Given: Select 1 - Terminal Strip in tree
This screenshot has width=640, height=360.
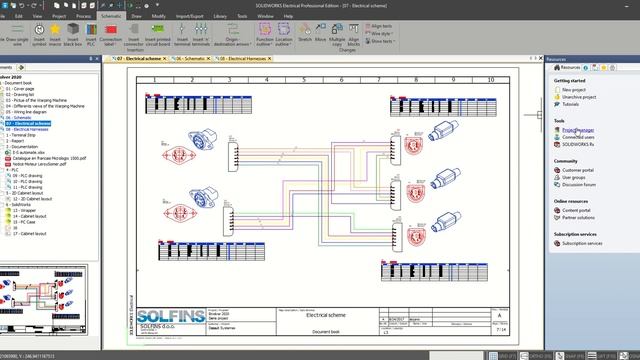Looking at the screenshot, I should pyautogui.click(x=20, y=135).
